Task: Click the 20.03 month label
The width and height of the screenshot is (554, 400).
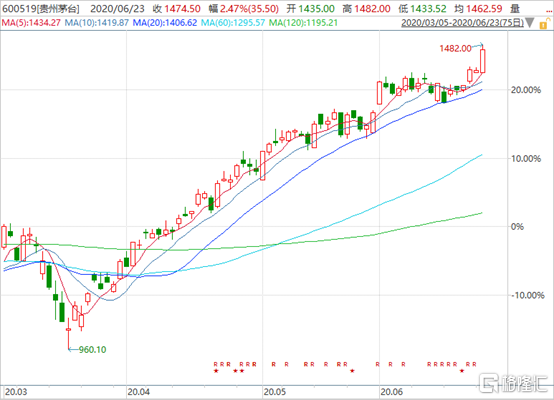Action: pos(16,392)
